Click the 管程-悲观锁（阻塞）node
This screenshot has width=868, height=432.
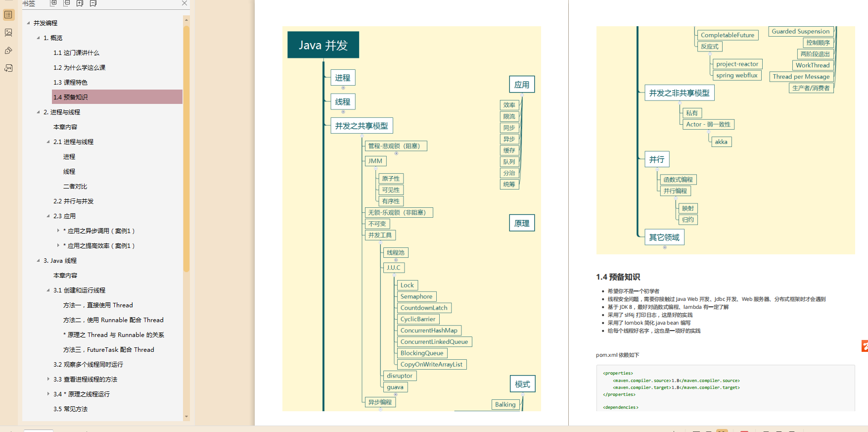point(396,146)
